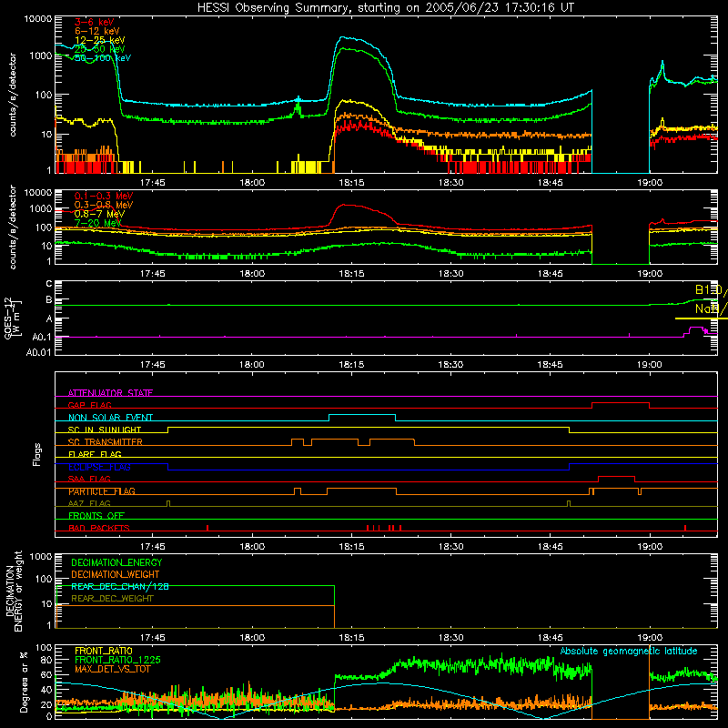The image size is (728, 728).
Task: Click the 18:30 tick under the decimation panel
Action: point(450,638)
